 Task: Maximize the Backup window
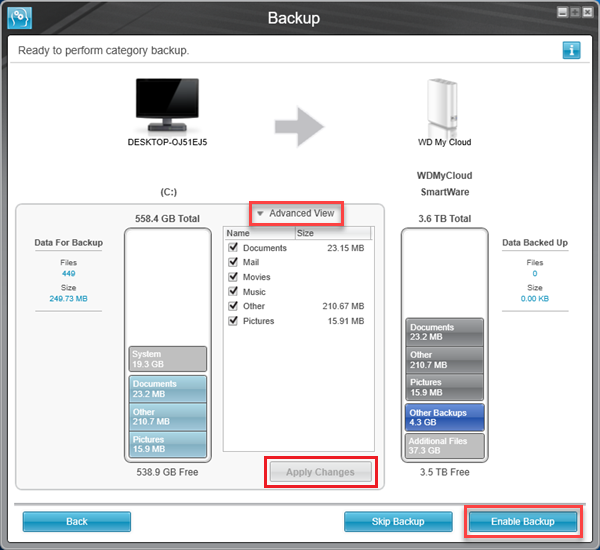pyautogui.click(x=575, y=12)
